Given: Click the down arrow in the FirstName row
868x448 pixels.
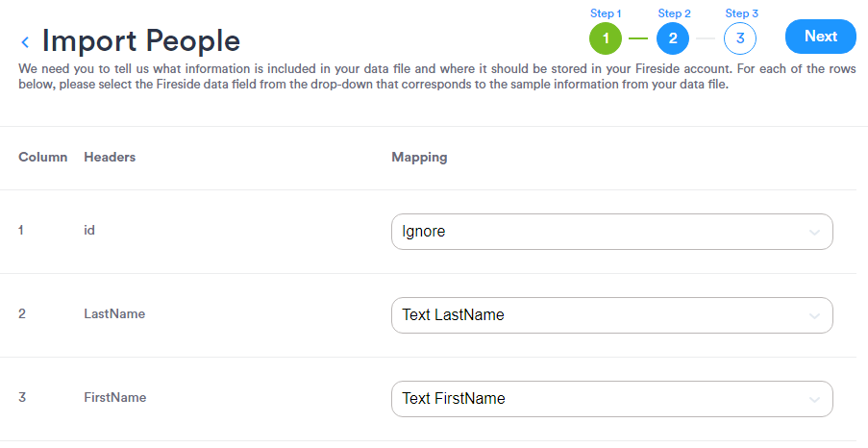Looking at the screenshot, I should click(814, 400).
